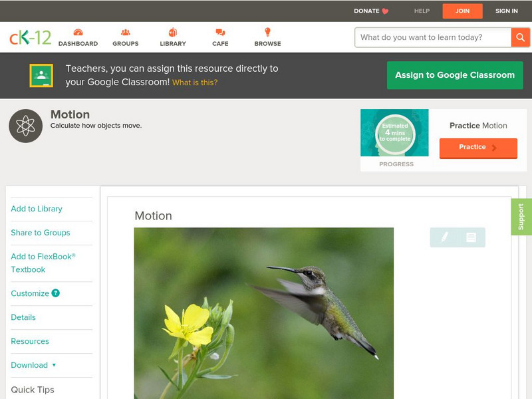Open the Cafe chat bubbles icon

click(x=220, y=32)
